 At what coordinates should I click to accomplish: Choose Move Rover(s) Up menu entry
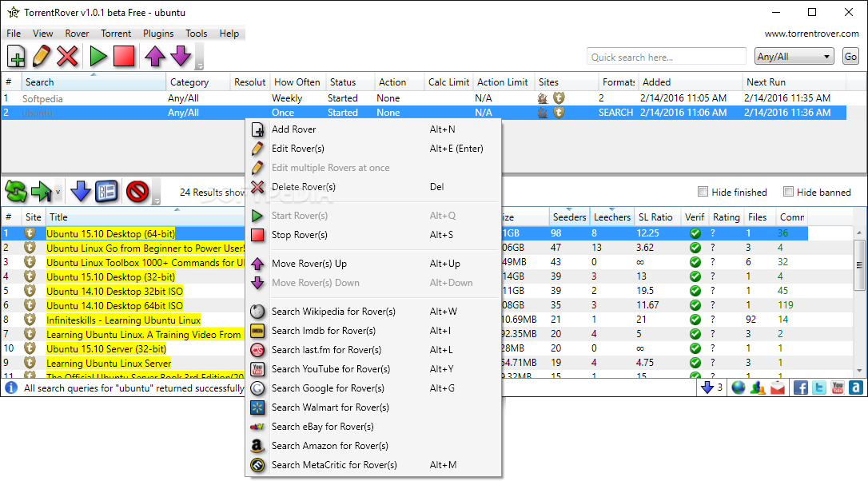click(372, 264)
